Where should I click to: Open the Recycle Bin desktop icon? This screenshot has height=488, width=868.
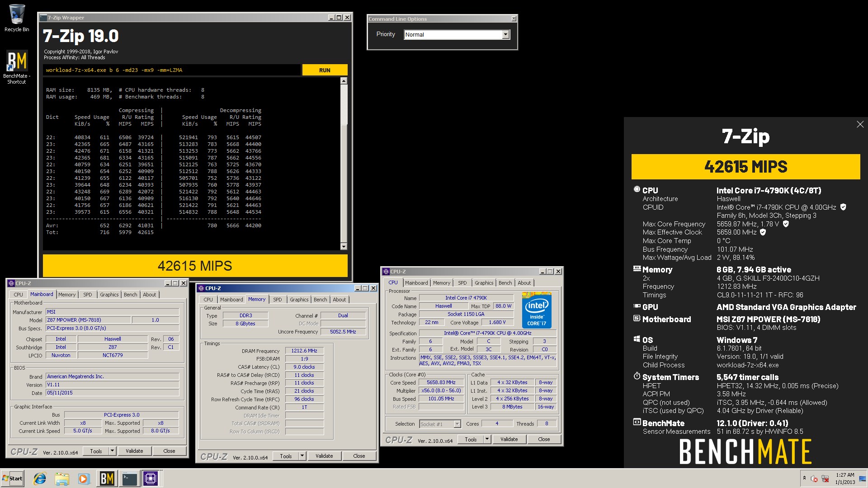click(x=17, y=18)
